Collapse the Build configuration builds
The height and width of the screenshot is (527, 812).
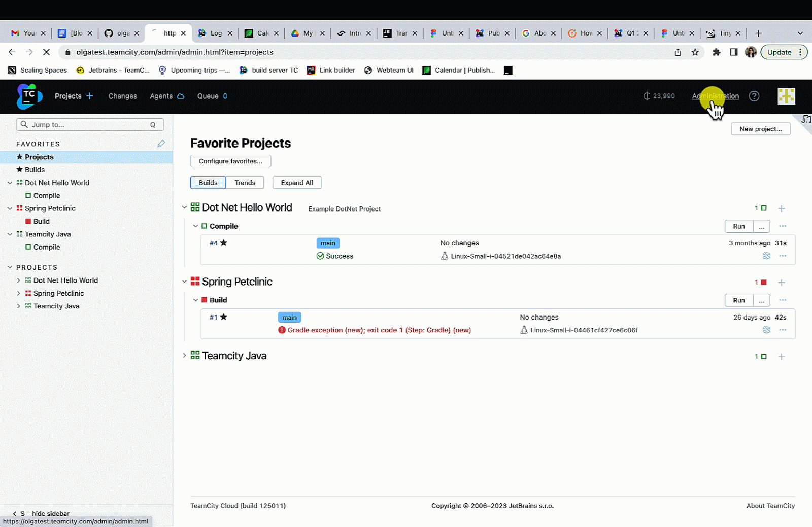point(195,300)
